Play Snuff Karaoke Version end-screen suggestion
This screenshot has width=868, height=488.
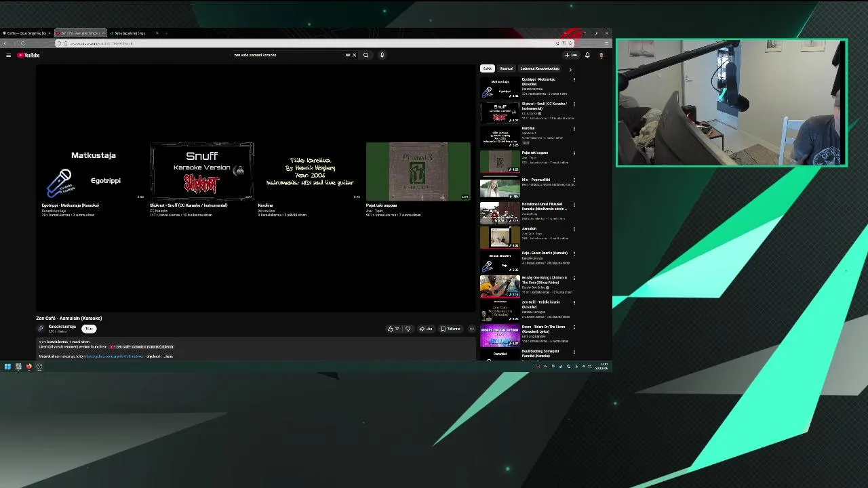(x=201, y=171)
